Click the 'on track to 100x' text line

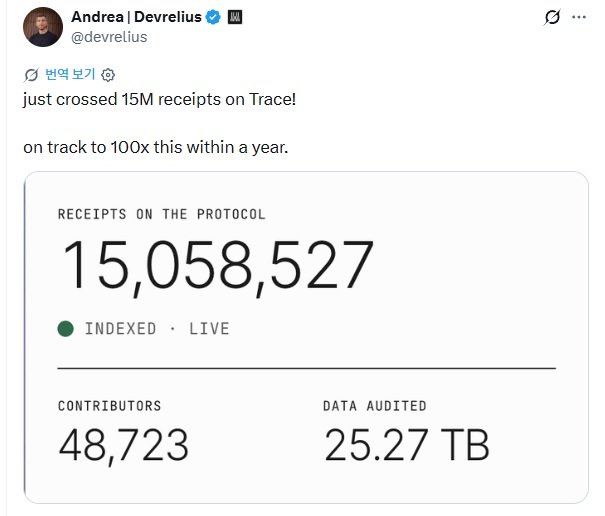(x=155, y=147)
